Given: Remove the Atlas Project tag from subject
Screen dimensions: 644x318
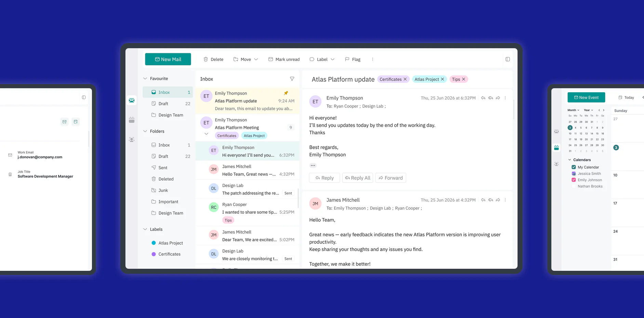Looking at the screenshot, I should tap(442, 79).
